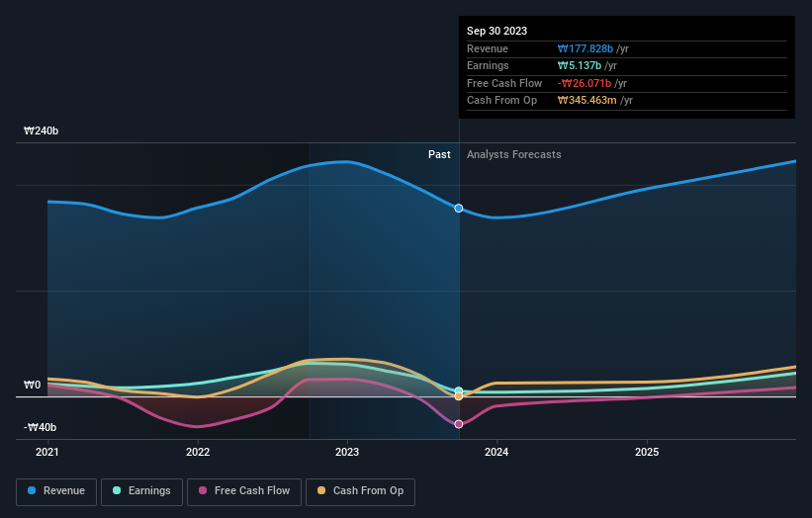Click the Analysts Forecasts label
This screenshot has width=812, height=518.
(x=513, y=154)
